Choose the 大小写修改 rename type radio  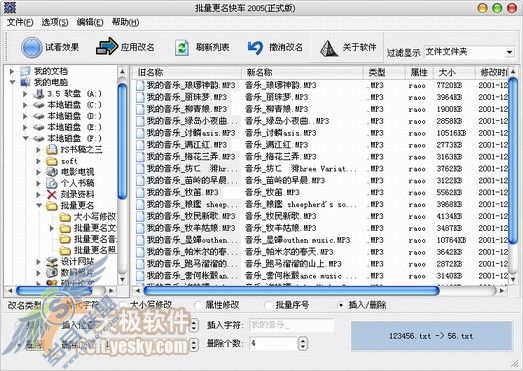pos(123,305)
